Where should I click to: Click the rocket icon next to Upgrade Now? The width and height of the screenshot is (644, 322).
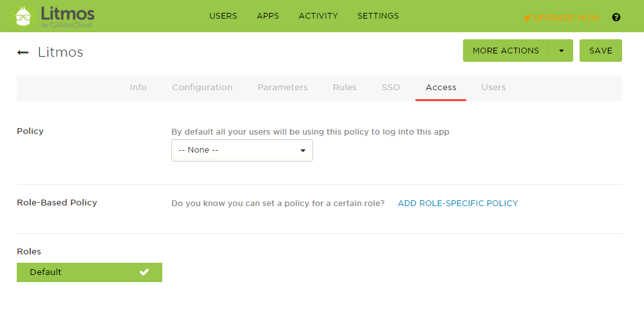(527, 18)
